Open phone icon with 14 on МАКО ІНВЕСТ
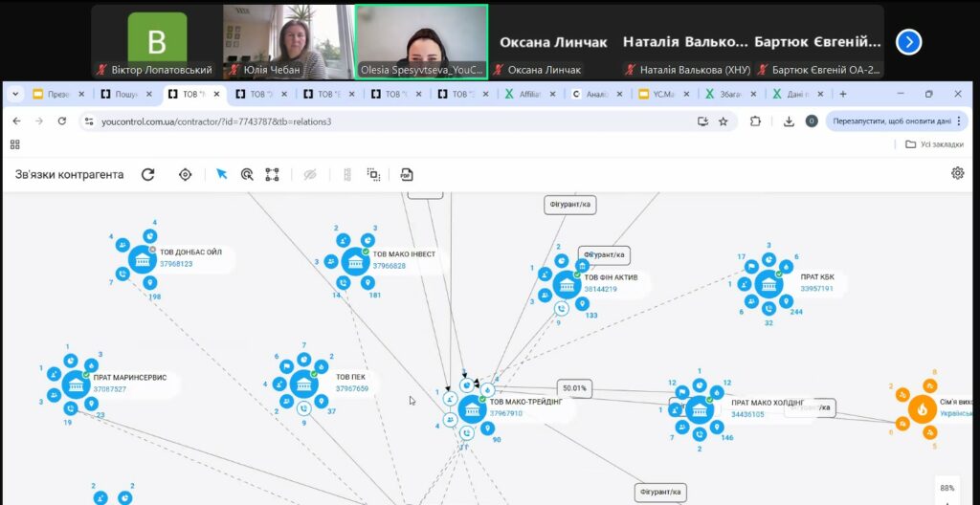This screenshot has height=505, width=980. tap(344, 283)
